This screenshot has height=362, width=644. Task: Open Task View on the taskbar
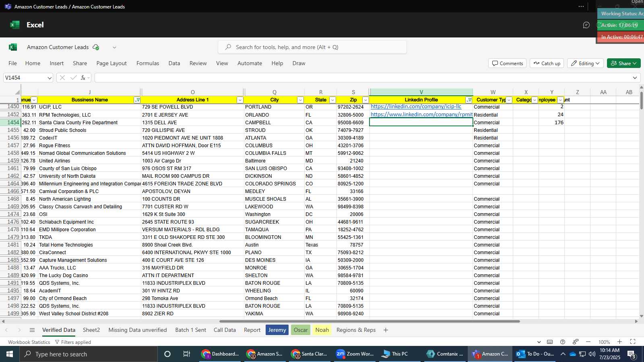pos(186,354)
